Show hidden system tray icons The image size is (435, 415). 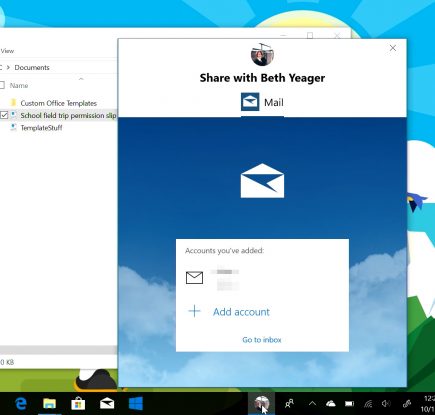(x=312, y=404)
